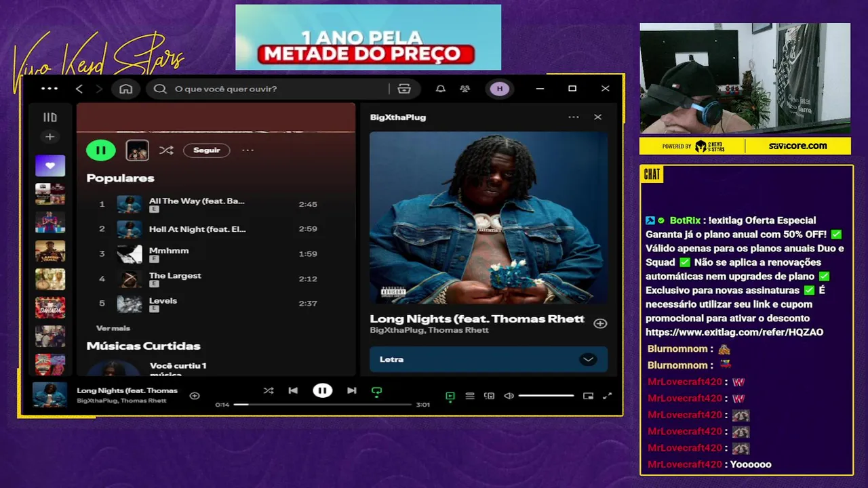Seek on the song progress bar
The height and width of the screenshot is (488, 868).
323,405
